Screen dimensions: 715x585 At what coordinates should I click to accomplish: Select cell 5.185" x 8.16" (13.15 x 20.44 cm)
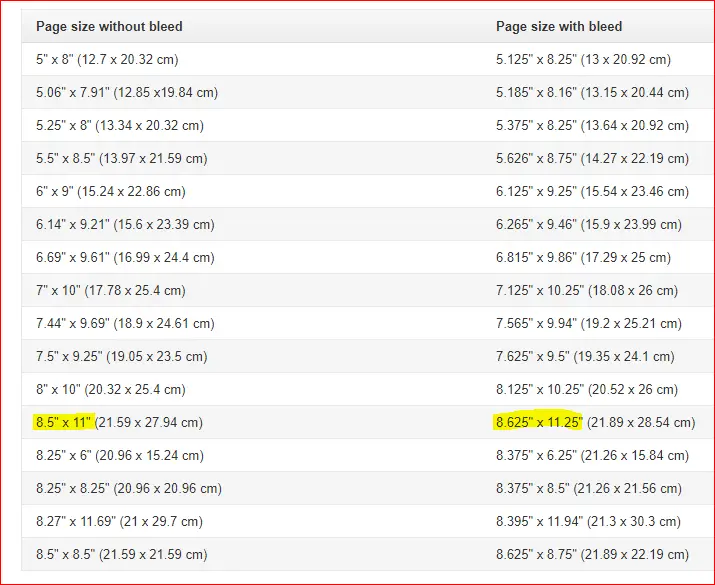pyautogui.click(x=592, y=92)
